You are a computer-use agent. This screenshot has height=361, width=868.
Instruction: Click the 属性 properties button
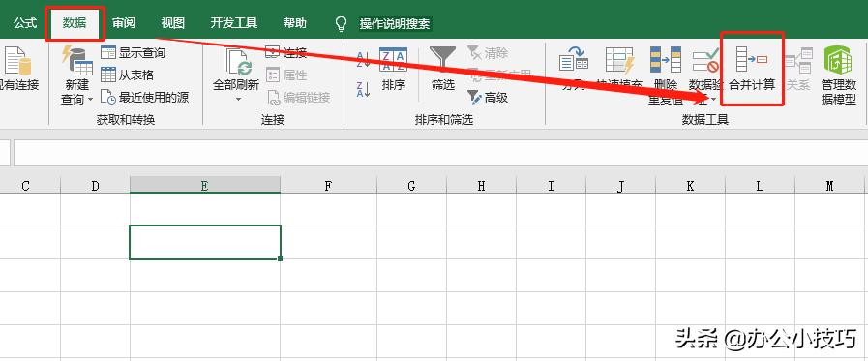pyautogui.click(x=286, y=75)
